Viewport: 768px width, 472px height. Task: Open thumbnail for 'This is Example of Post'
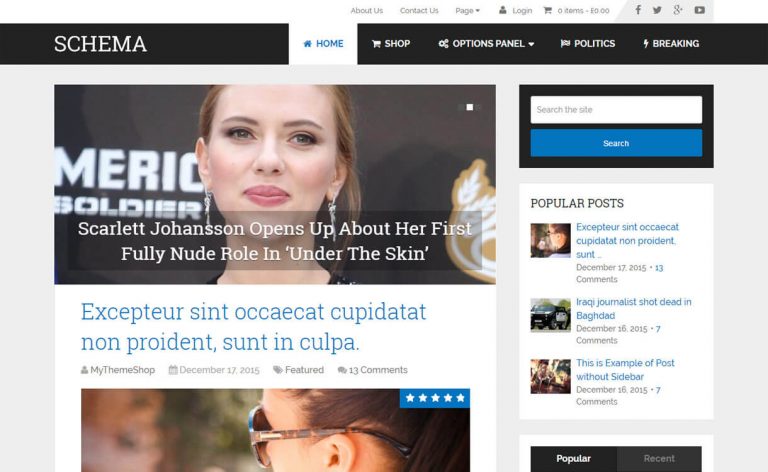(x=550, y=376)
